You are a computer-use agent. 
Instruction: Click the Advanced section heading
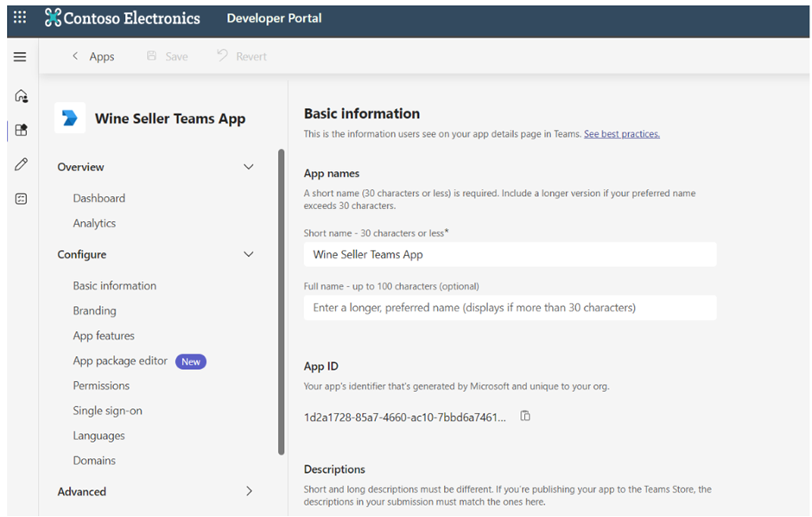click(82, 492)
